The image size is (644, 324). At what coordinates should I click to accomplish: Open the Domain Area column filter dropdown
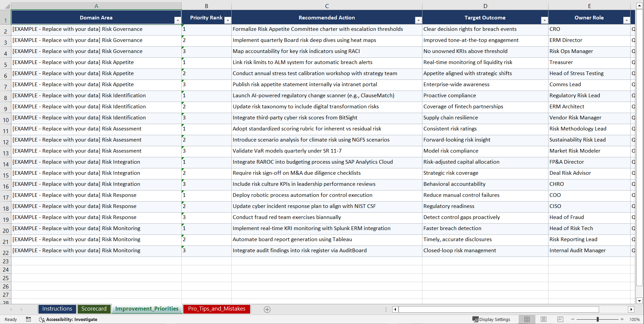pyautogui.click(x=178, y=20)
